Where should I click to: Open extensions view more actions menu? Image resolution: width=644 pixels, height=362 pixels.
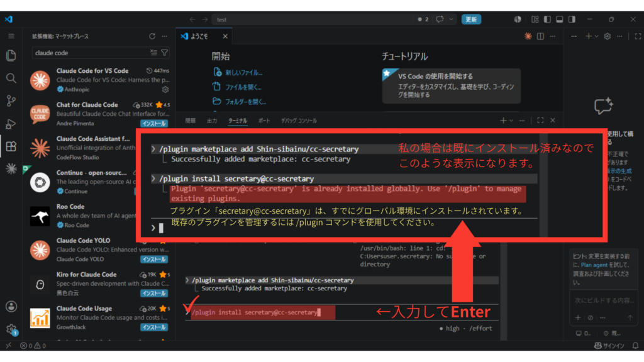[x=165, y=36]
